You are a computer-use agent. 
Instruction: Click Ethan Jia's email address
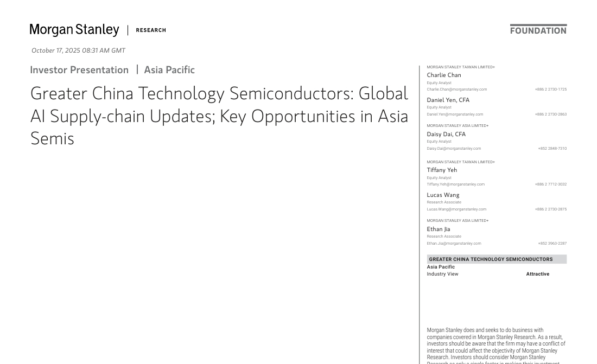[454, 244]
